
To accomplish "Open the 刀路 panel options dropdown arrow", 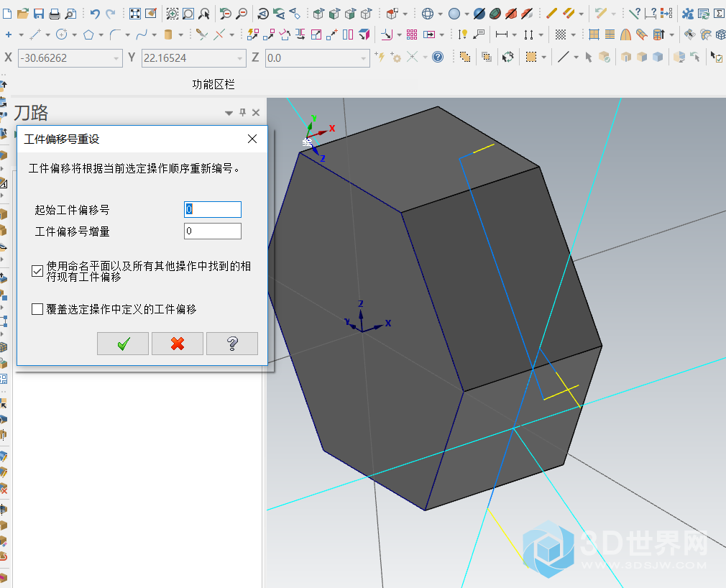I will point(229,113).
